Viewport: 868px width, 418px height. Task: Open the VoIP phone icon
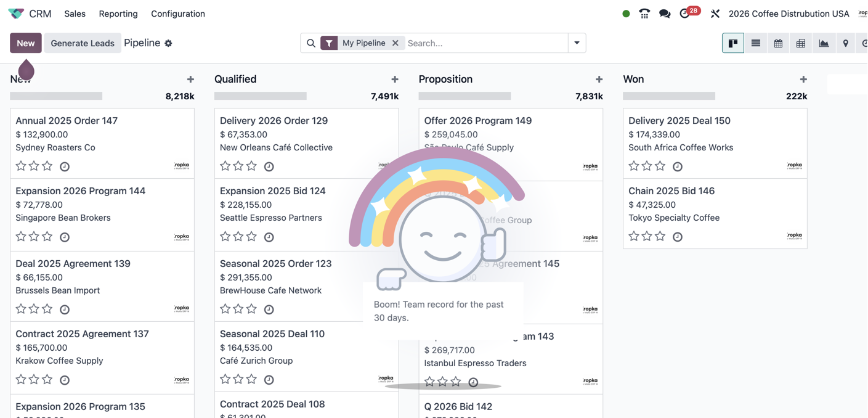(644, 14)
